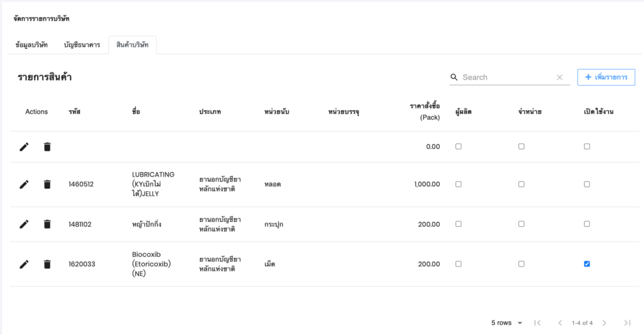Uncheck เปิดใช้งาน for Biocoxib row

click(x=587, y=264)
